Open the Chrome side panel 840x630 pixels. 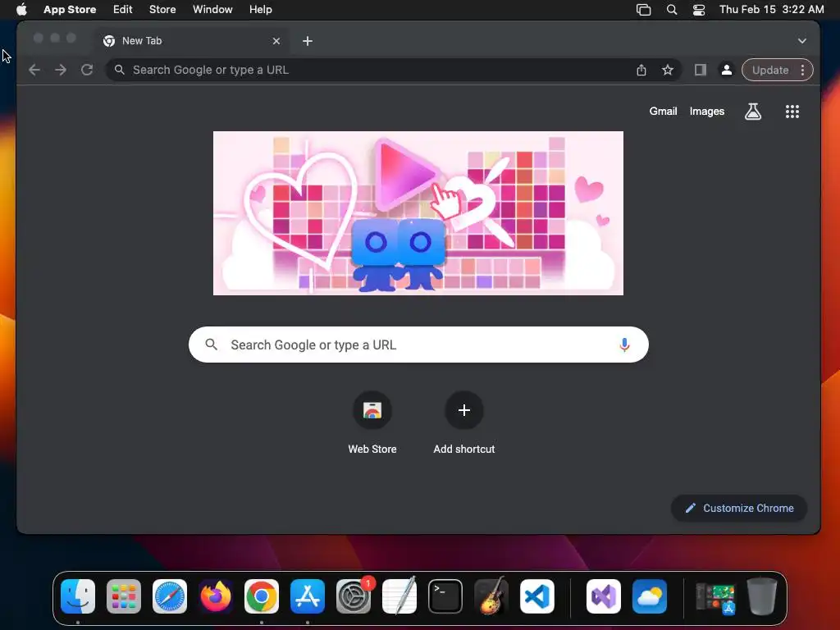701,71
